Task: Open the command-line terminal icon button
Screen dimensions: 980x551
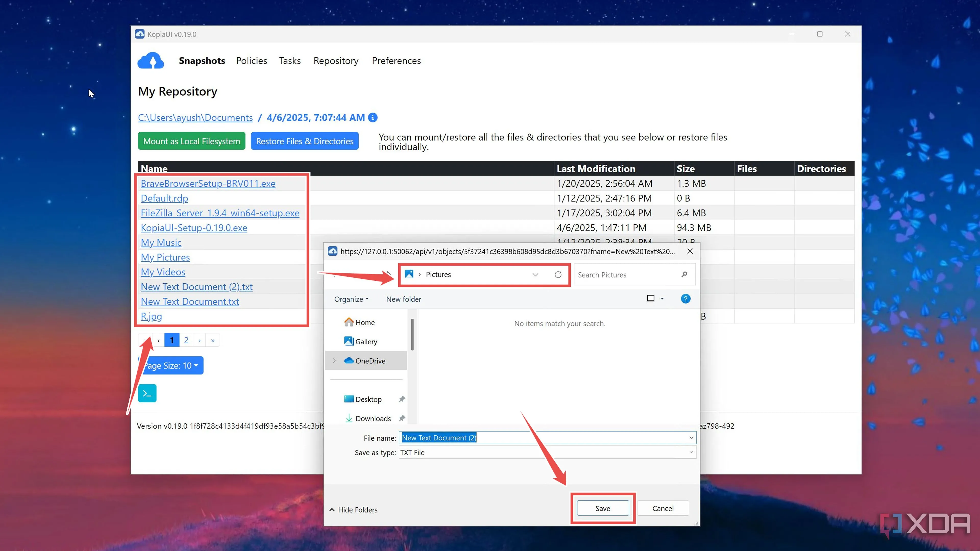Action: point(147,393)
